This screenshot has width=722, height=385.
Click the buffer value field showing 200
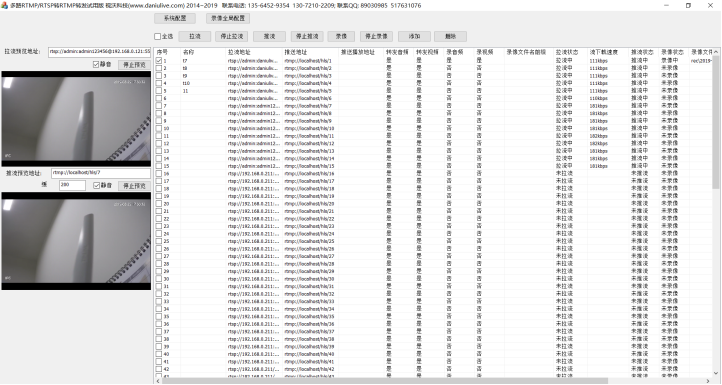pyautogui.click(x=72, y=185)
